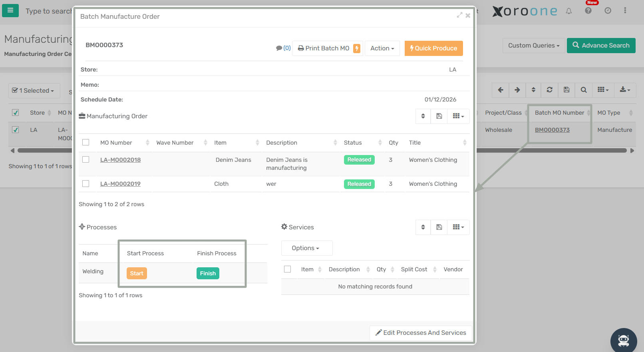644x352 pixels.
Task: Check the box for LA-MO002018 row
Action: click(x=85, y=159)
